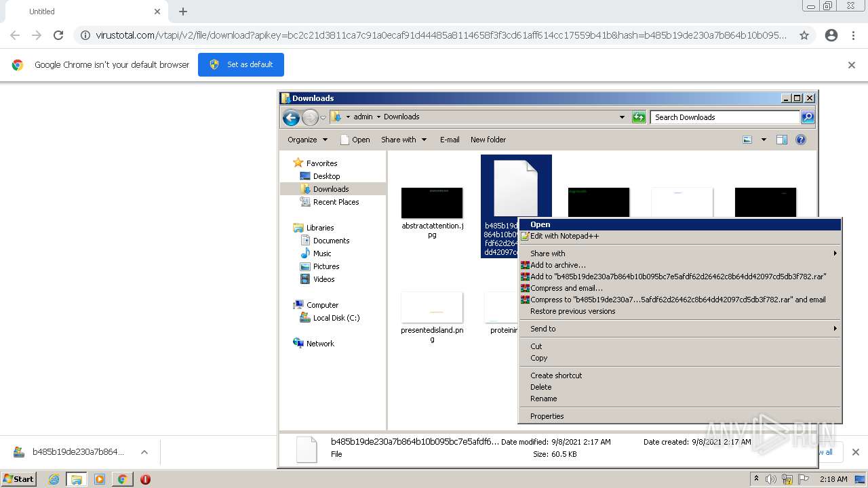Image resolution: width=868 pixels, height=488 pixels.
Task: Expand the view options dropdown arrow
Action: click(764, 140)
